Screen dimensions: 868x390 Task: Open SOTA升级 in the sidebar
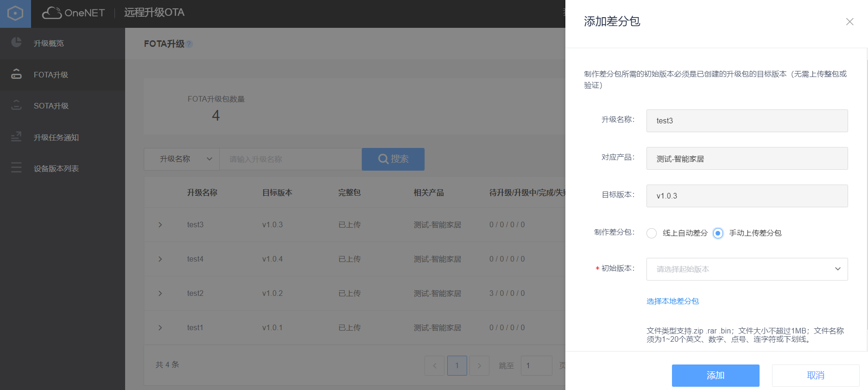point(63,106)
